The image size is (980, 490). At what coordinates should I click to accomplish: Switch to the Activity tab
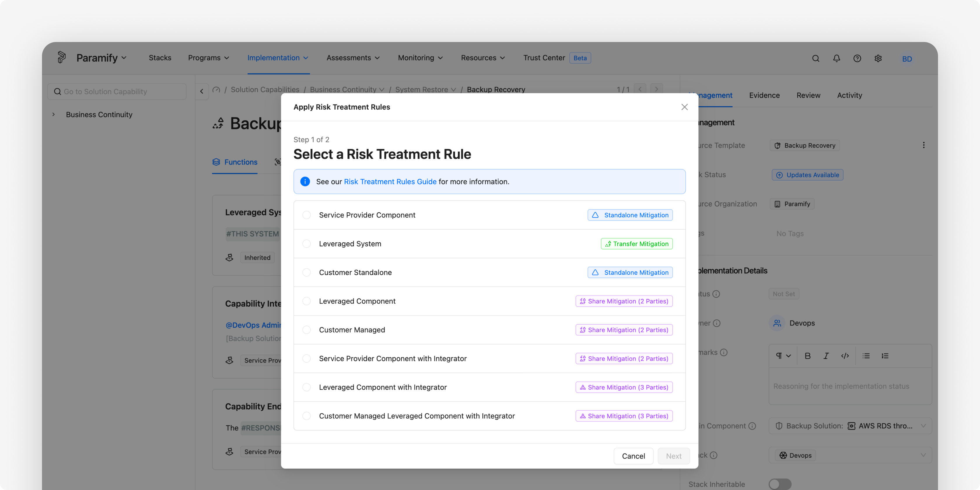pos(849,95)
